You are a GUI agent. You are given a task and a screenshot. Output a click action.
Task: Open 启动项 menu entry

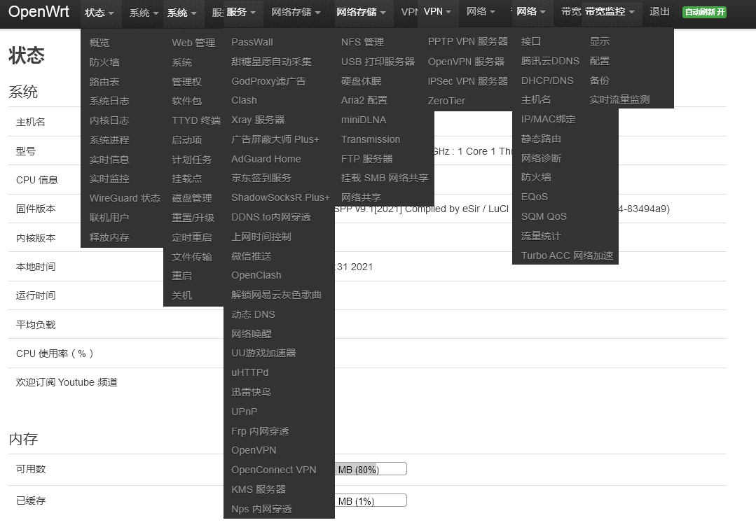186,140
